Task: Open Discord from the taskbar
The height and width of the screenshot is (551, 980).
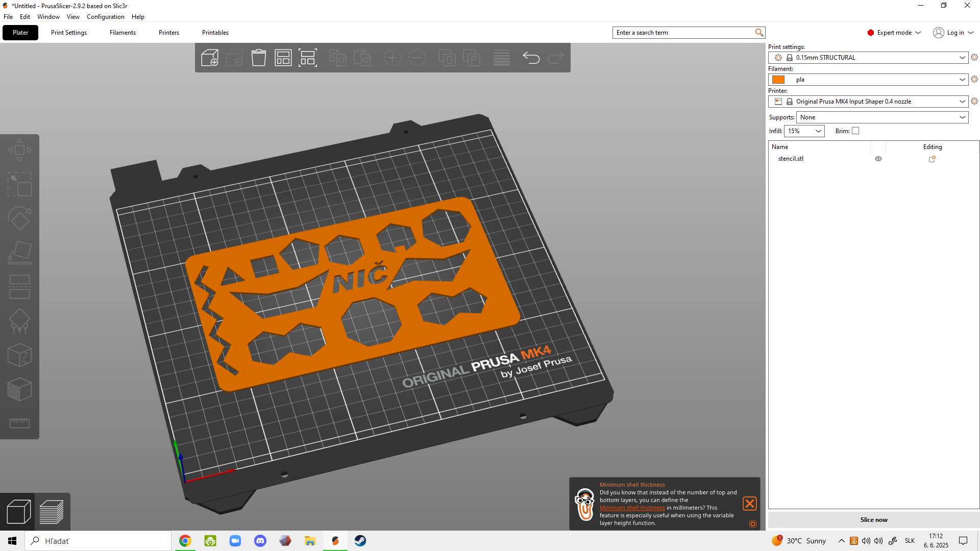Action: click(x=260, y=541)
